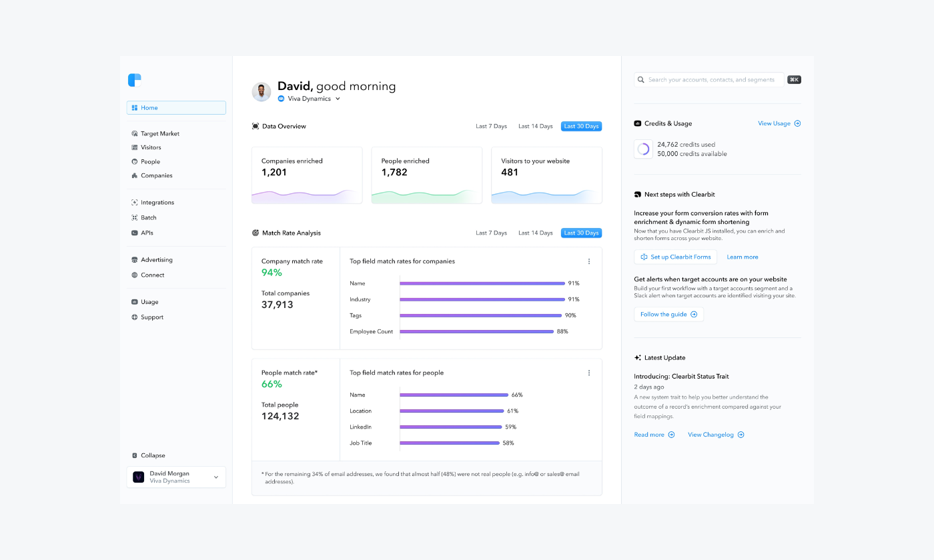Go to the Visitors section
Image resolution: width=934 pixels, height=560 pixels.
[151, 147]
